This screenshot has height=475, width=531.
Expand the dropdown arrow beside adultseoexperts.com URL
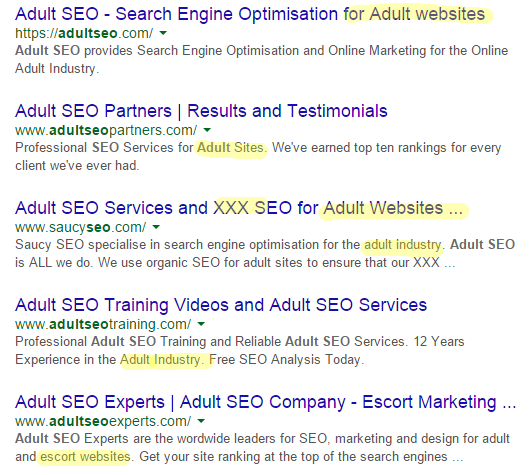[201, 421]
